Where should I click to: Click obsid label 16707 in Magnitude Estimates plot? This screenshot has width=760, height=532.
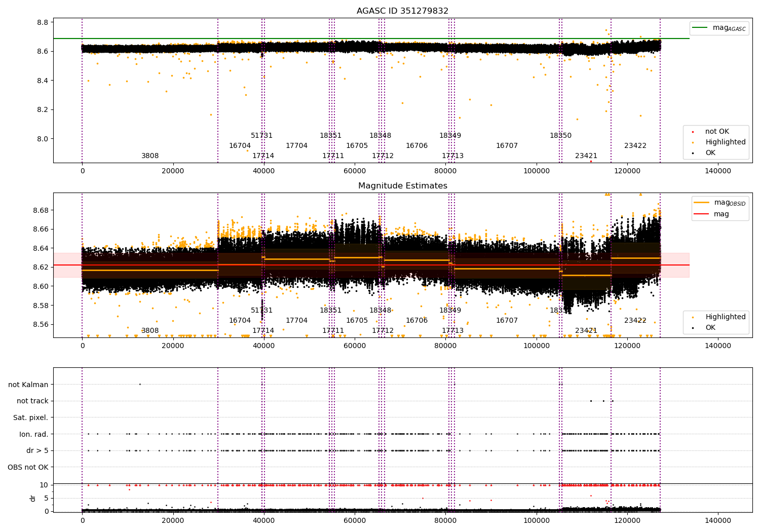(507, 321)
